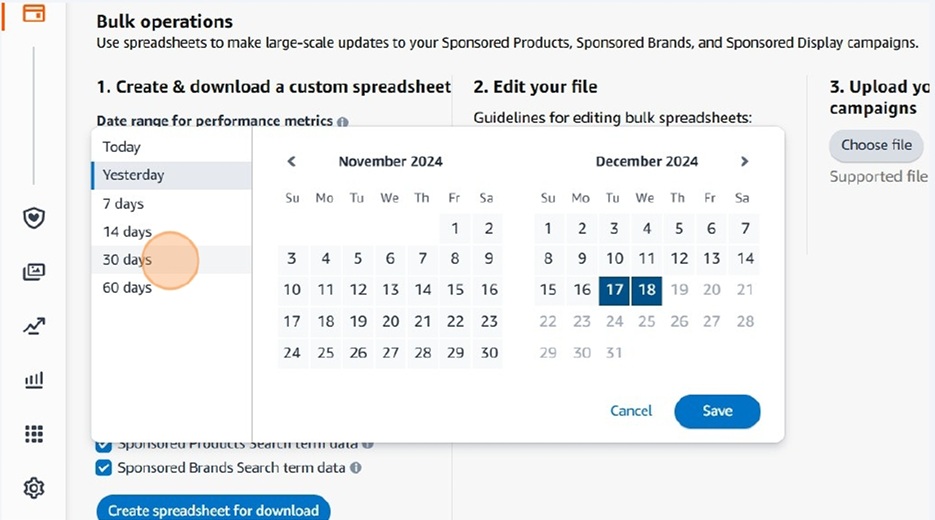935x520 pixels.
Task: Uncheck Sponsored Brands Search term data
Action: (x=103, y=468)
